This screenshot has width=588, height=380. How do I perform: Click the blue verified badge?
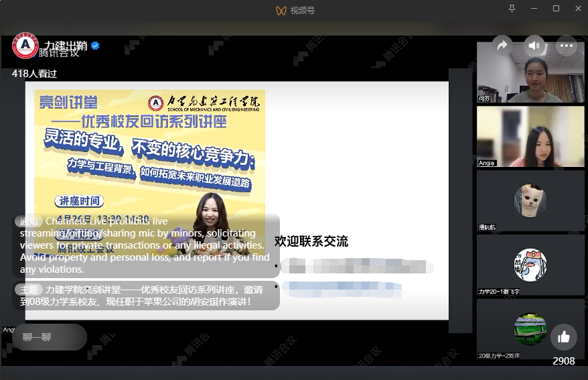click(95, 46)
